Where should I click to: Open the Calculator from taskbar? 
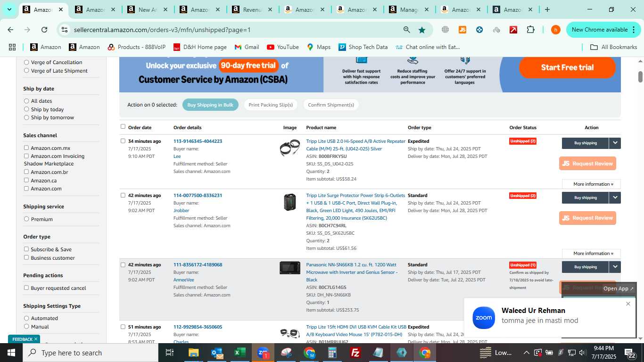332,353
